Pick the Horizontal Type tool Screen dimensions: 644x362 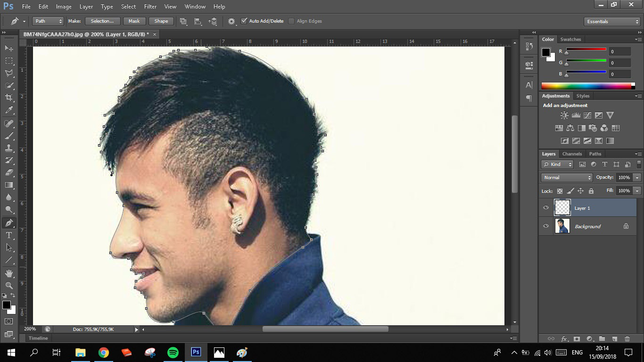coord(9,235)
